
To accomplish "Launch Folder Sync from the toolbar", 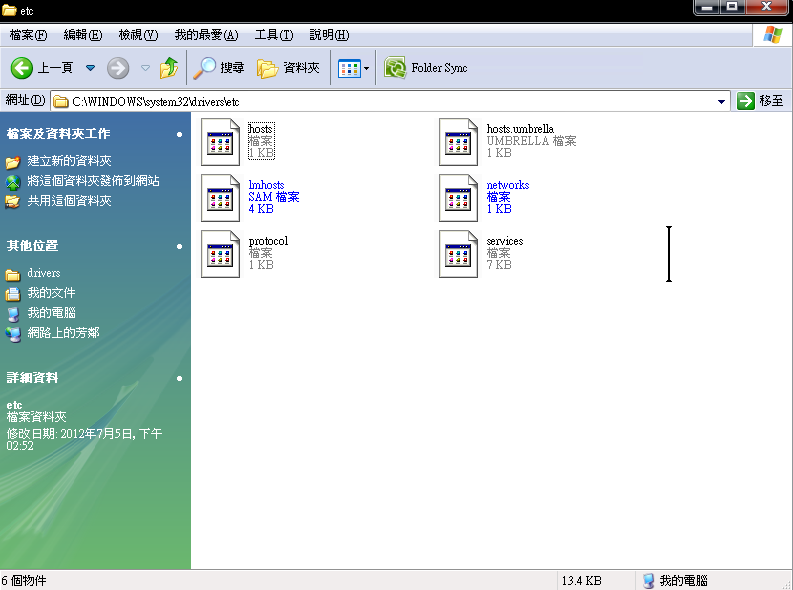I will pyautogui.click(x=425, y=68).
